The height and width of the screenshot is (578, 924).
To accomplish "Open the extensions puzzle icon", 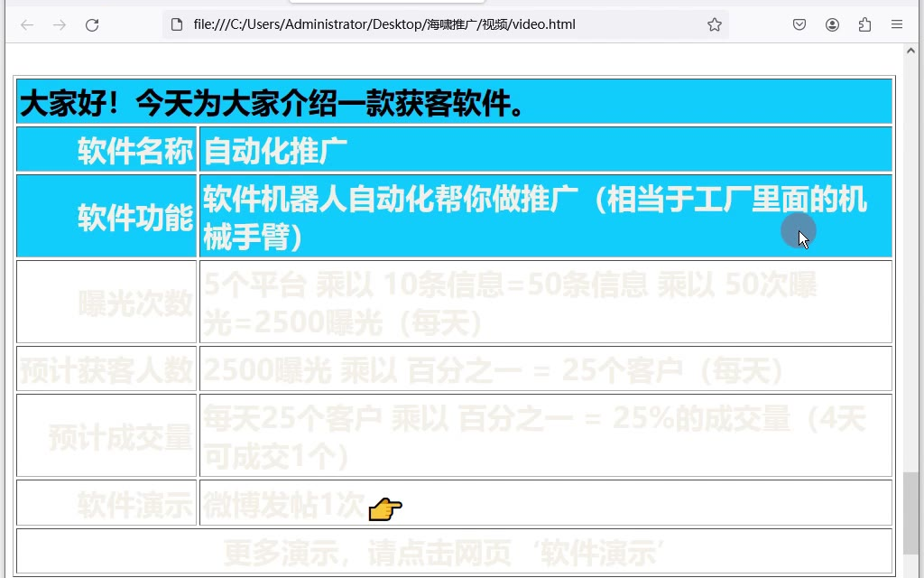I will pyautogui.click(x=864, y=24).
